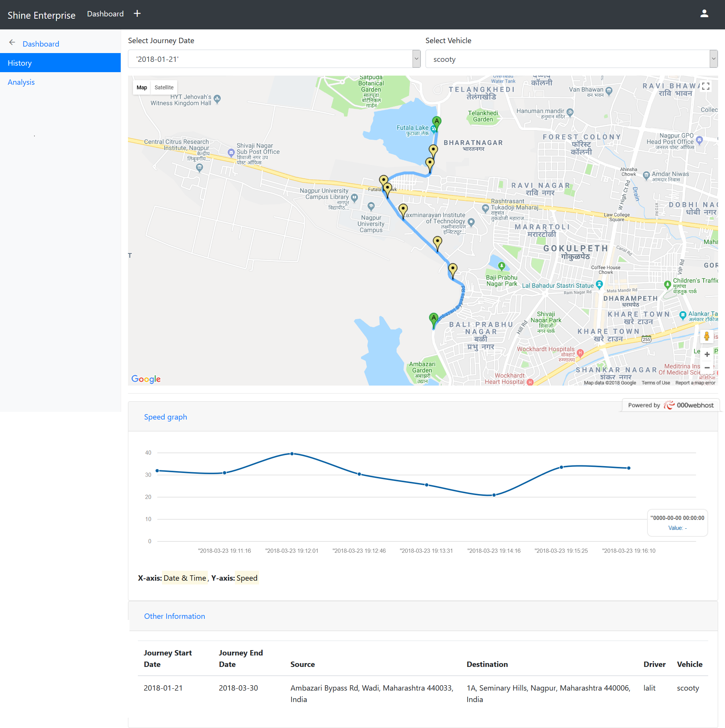This screenshot has height=728, width=725.
Task: Click the user profile icon
Action: (x=704, y=14)
